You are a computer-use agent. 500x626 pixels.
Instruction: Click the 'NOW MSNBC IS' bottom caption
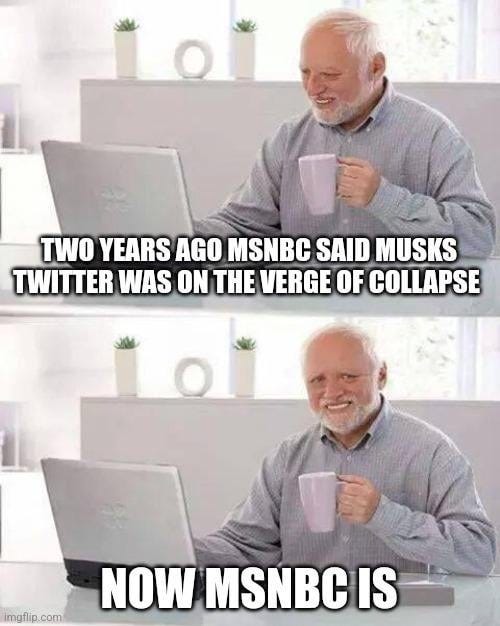click(249, 589)
